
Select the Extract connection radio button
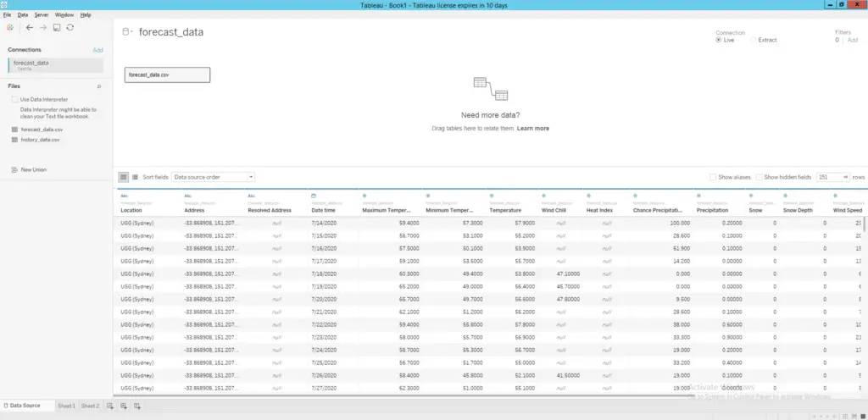(x=754, y=40)
